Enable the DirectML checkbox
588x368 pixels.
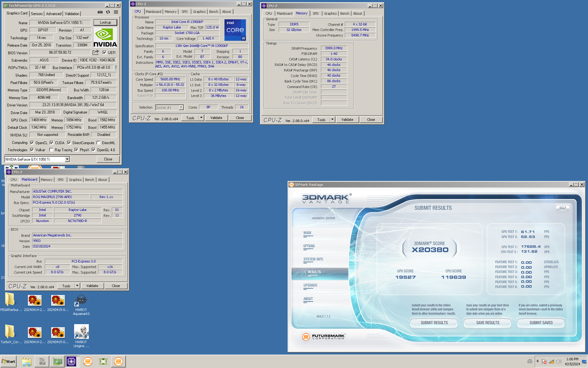tap(98, 143)
